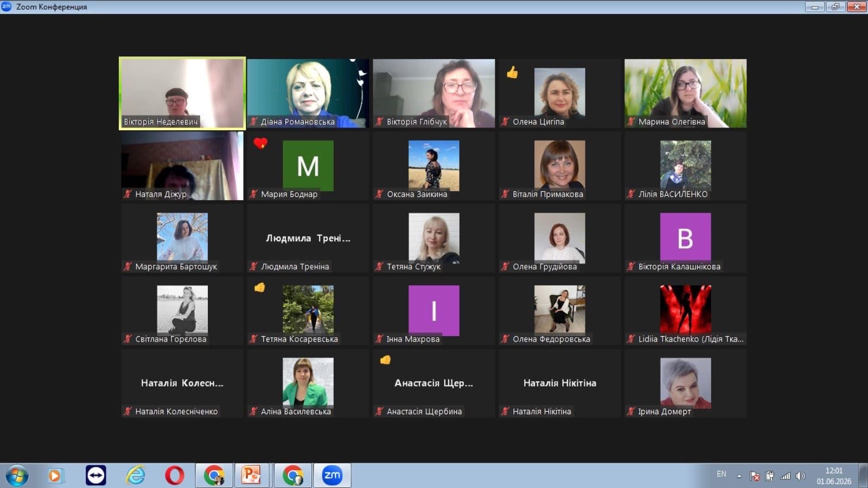Click muted mic icon beside Діана Романовська
This screenshot has height=488, width=868.
pos(253,121)
